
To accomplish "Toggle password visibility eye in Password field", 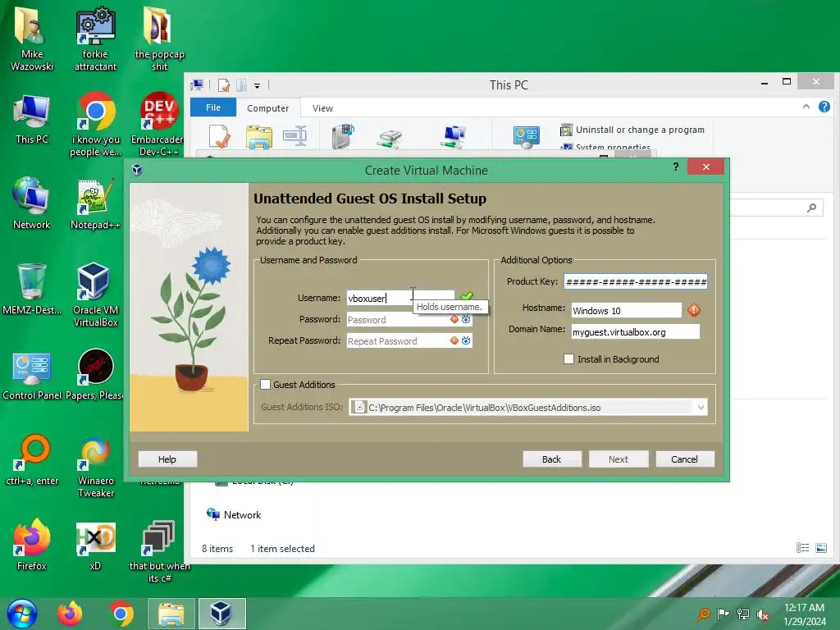I will point(466,319).
